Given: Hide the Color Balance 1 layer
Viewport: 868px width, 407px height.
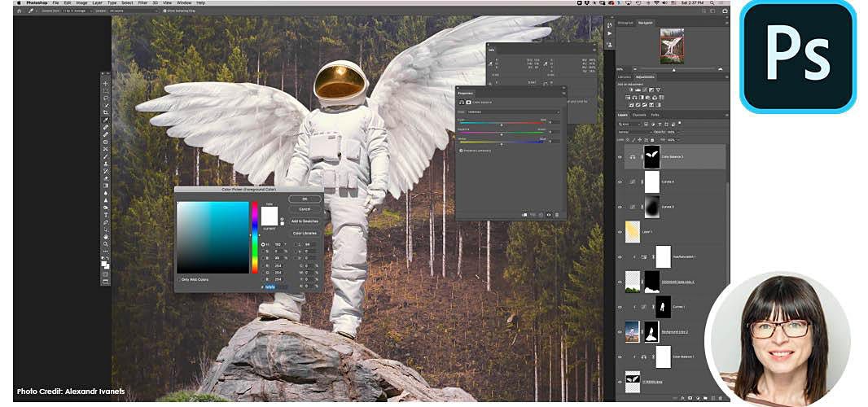Looking at the screenshot, I should pos(620,357).
